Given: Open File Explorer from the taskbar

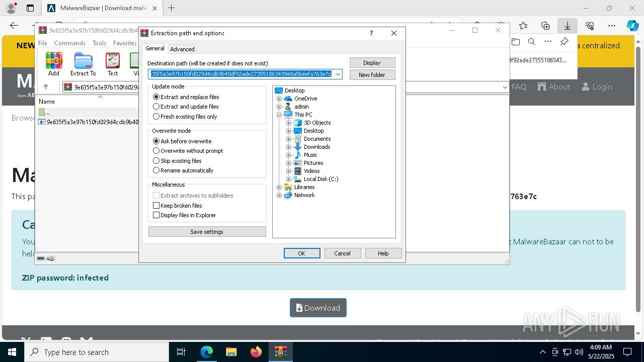Looking at the screenshot, I should [231, 352].
